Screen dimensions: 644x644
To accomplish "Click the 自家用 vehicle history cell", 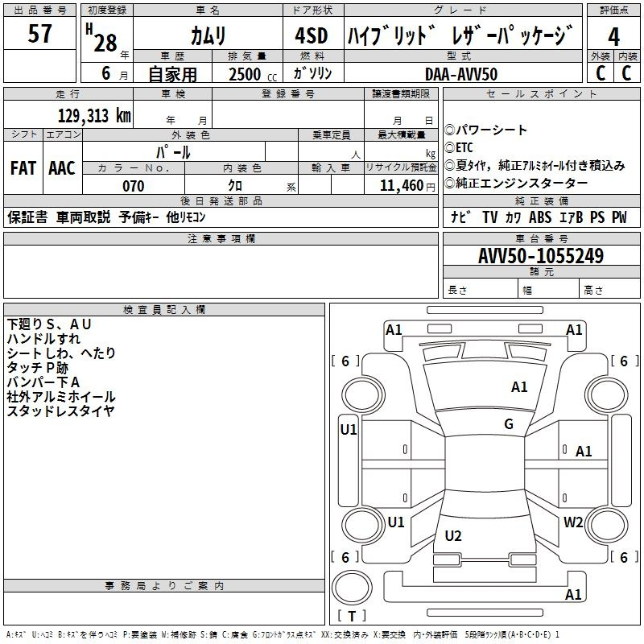I will [x=172, y=74].
